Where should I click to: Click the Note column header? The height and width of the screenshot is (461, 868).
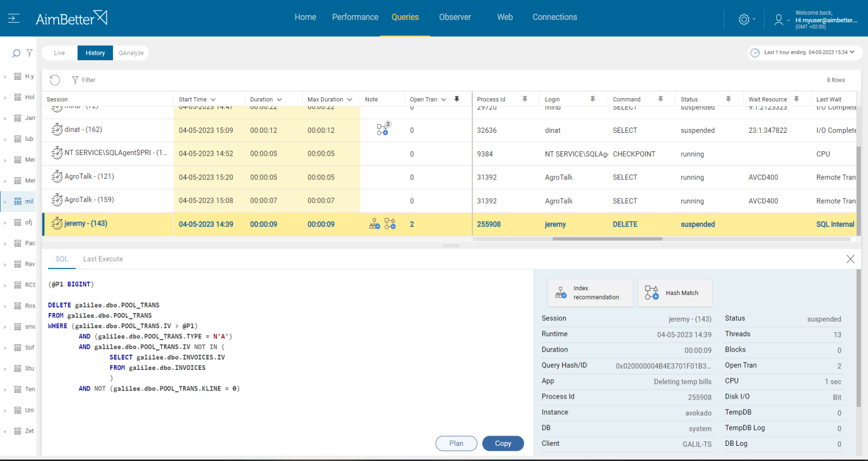tap(372, 100)
